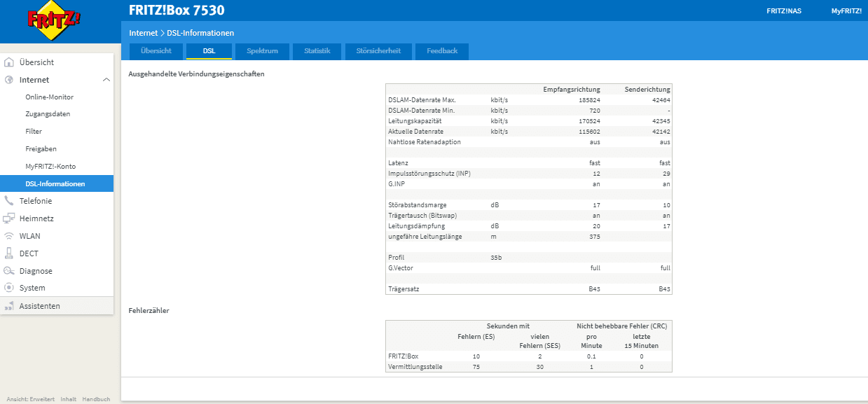
Task: Click the Heimnetz network icon
Action: click(9, 218)
